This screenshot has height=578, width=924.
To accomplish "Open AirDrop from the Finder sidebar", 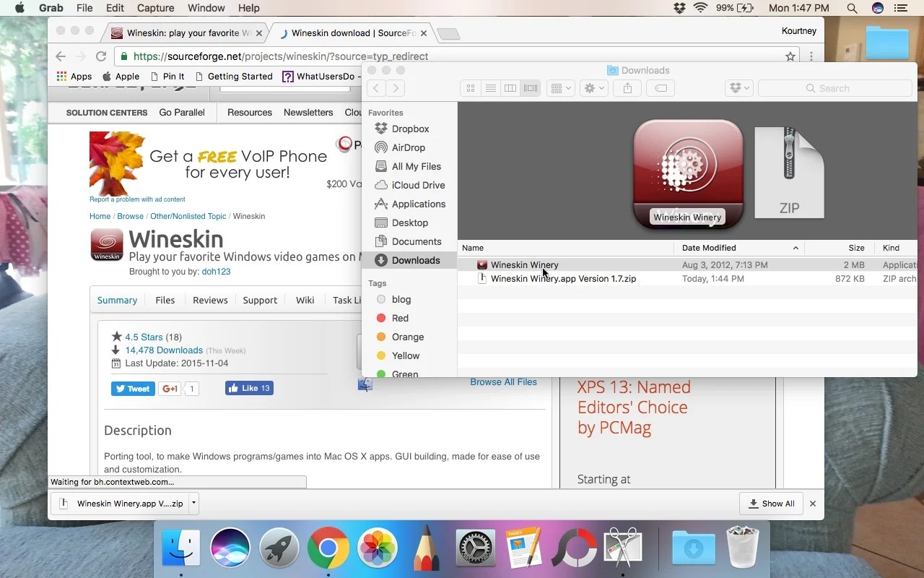I will point(409,147).
